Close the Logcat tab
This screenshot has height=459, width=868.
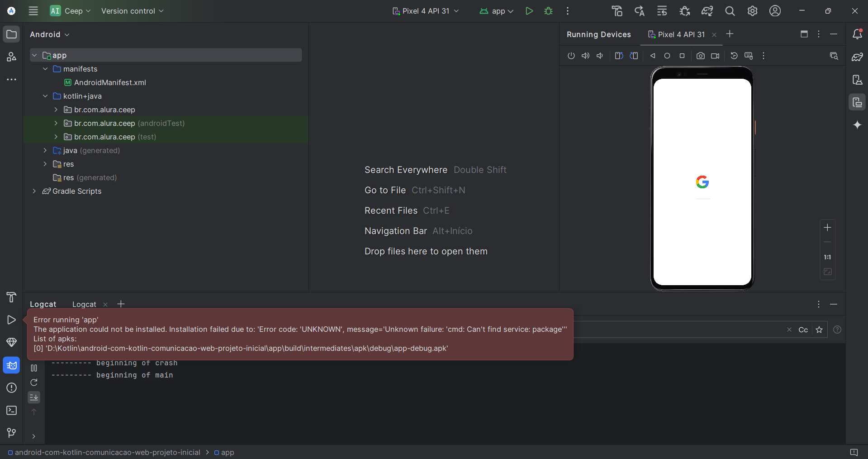point(105,305)
